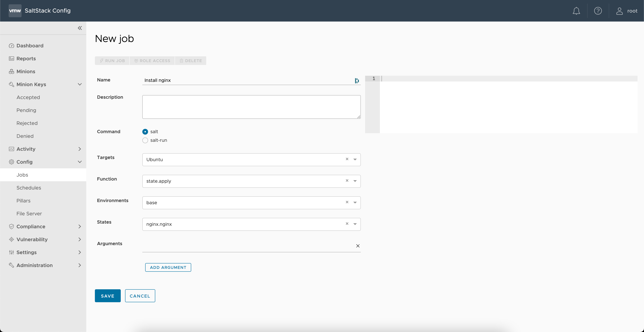Open the Targets dropdown
Viewport: 644px width, 332px height.
click(355, 160)
